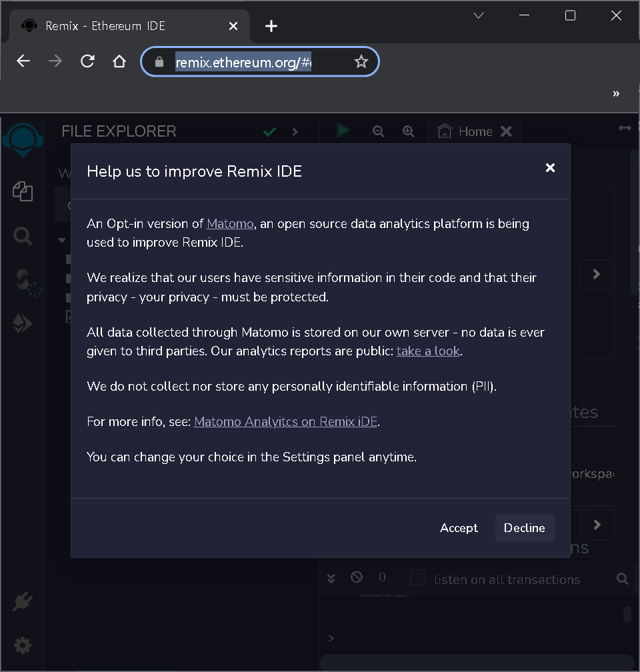
Task: Click the address bar URL field
Action: (260, 62)
